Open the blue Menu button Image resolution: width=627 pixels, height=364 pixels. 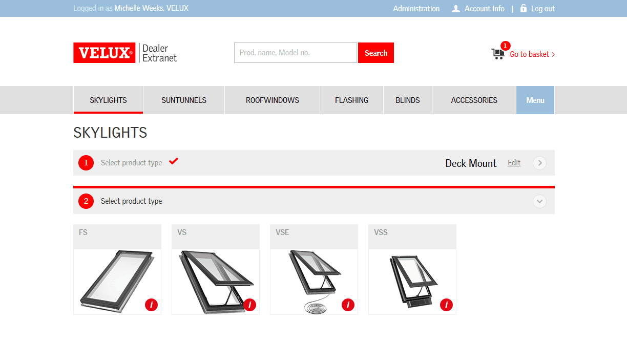[x=535, y=100]
